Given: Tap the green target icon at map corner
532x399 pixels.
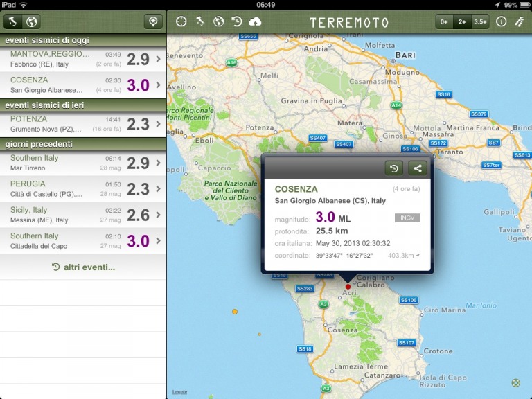Looking at the screenshot, I should (515, 383).
